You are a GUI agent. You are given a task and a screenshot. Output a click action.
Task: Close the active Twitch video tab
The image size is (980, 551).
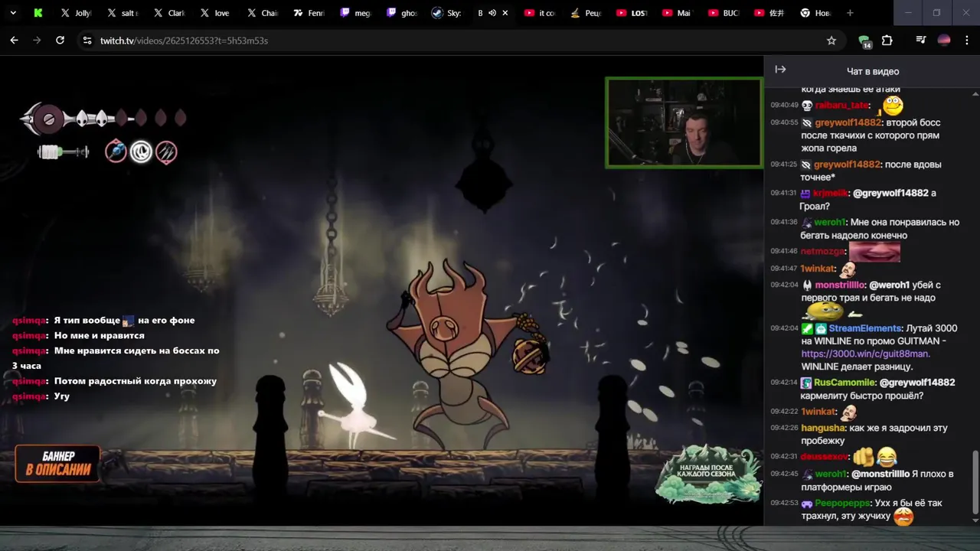click(505, 13)
